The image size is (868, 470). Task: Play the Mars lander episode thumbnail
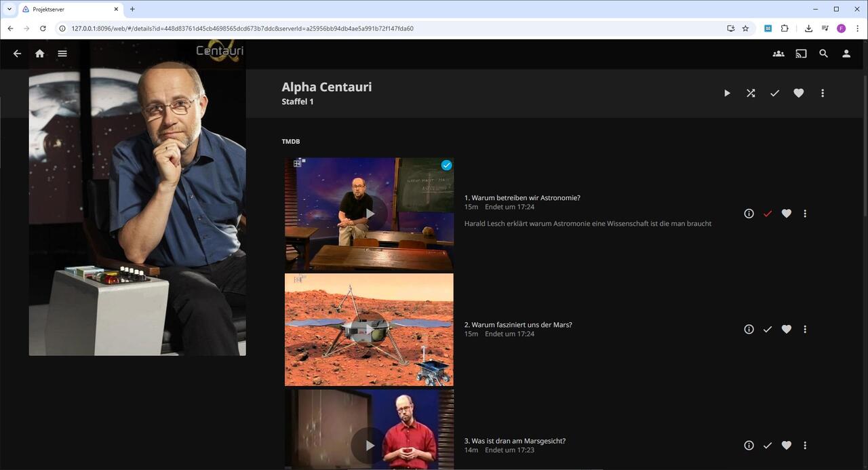click(369, 330)
